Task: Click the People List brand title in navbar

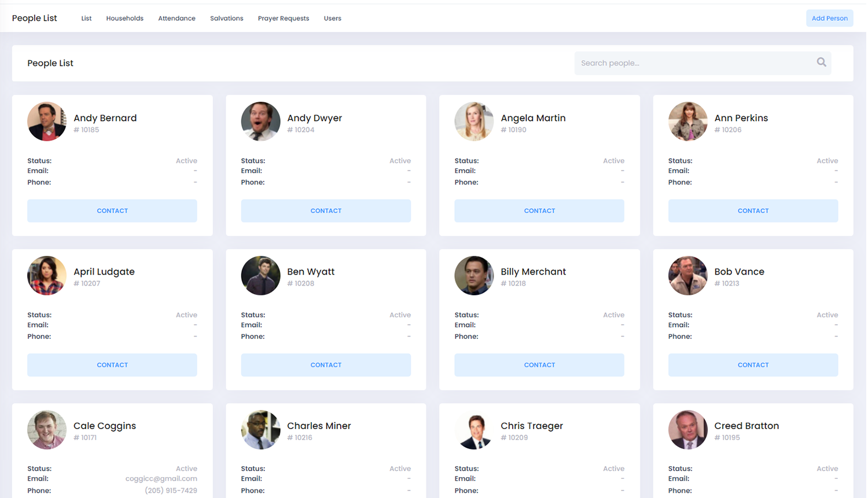Action: click(x=35, y=18)
